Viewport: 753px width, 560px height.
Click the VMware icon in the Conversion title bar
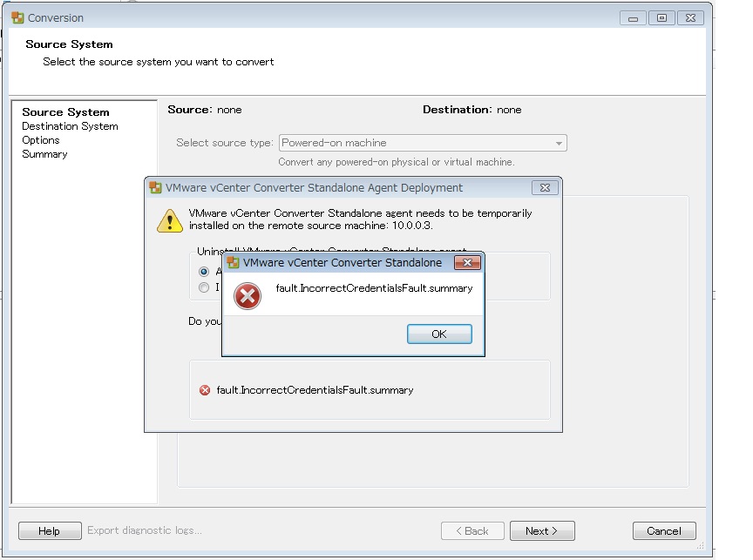[17, 17]
